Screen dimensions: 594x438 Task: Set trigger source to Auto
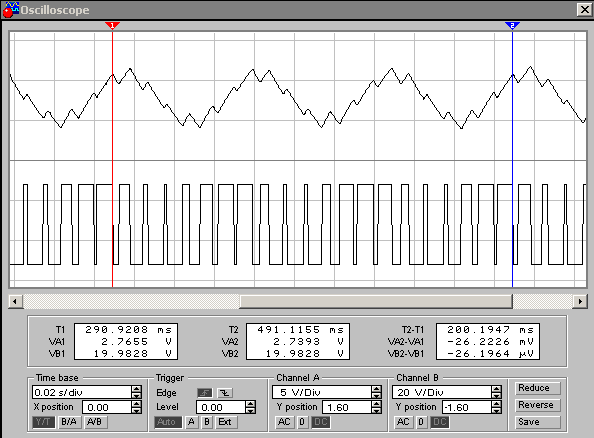pos(167,422)
